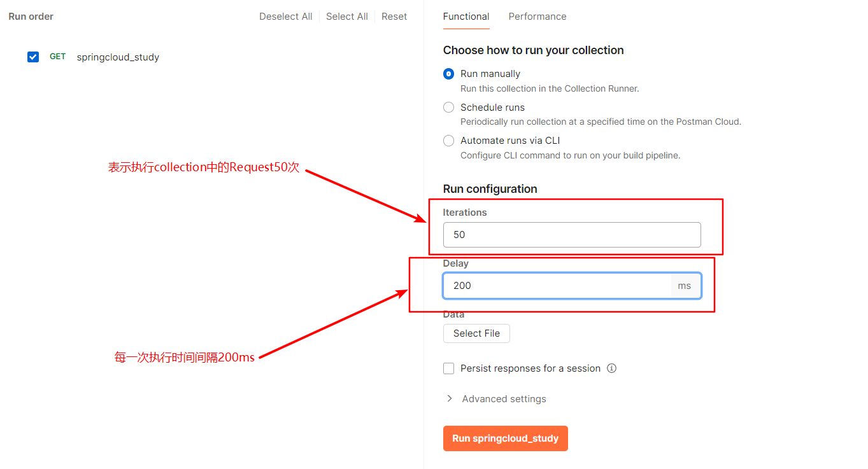Expand the Advanced settings section
868x469 pixels.
[x=497, y=399]
